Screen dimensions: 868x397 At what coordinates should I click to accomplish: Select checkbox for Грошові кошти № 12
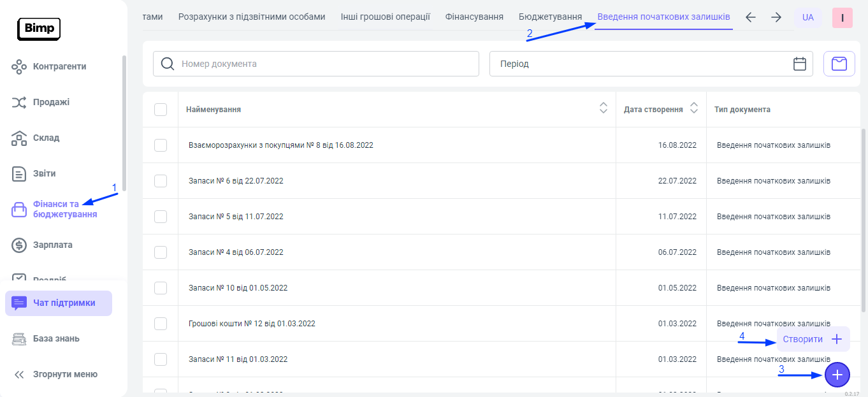[161, 324]
